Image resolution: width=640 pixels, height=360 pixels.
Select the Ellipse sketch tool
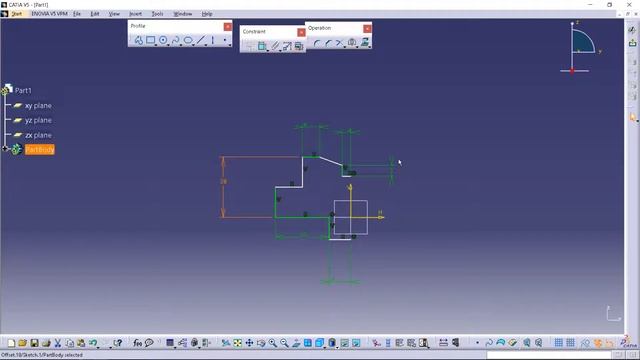188,40
